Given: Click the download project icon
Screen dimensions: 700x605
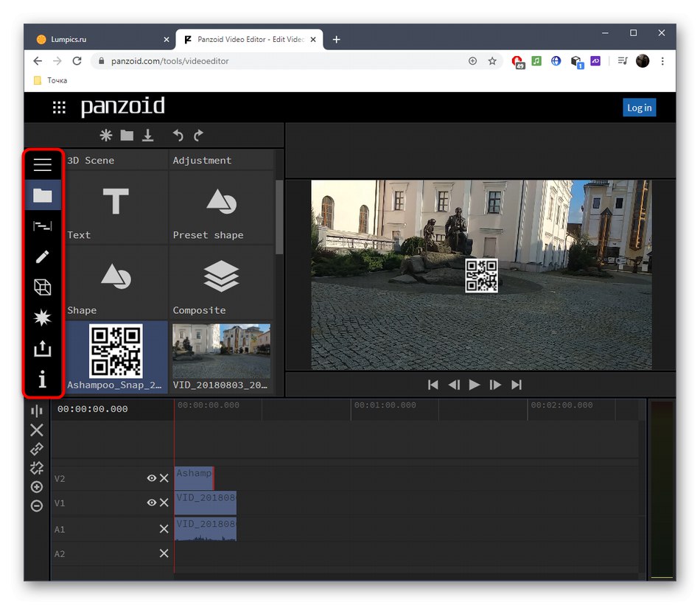Looking at the screenshot, I should click(148, 135).
